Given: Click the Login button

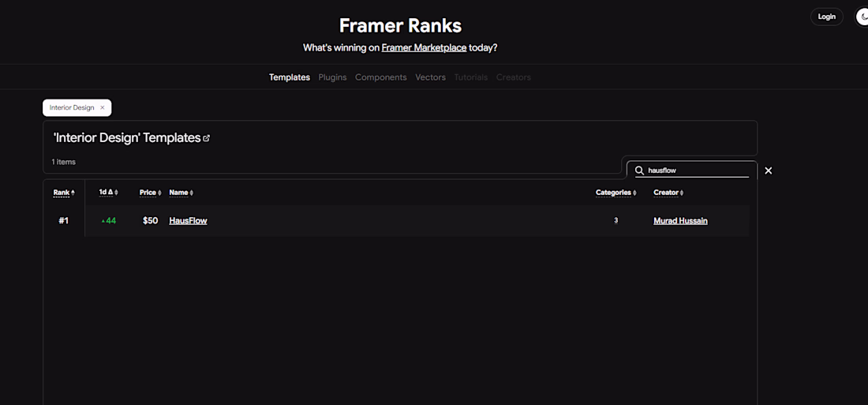Looking at the screenshot, I should [x=826, y=17].
